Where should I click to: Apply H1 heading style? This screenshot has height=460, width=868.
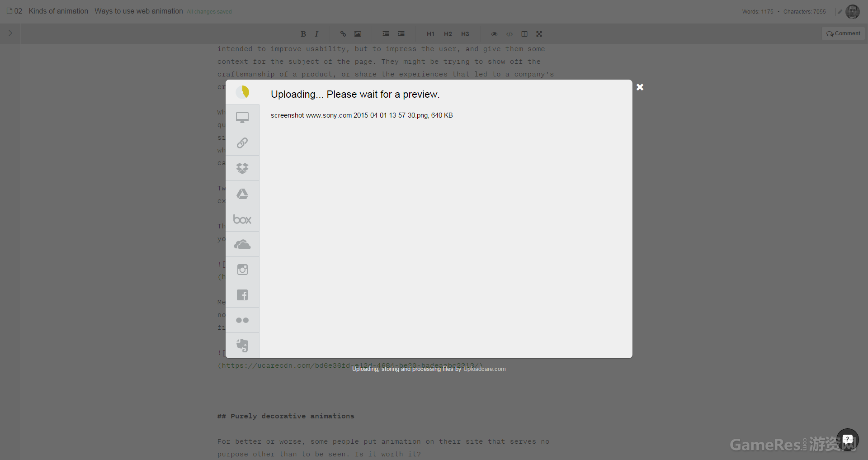pos(430,34)
